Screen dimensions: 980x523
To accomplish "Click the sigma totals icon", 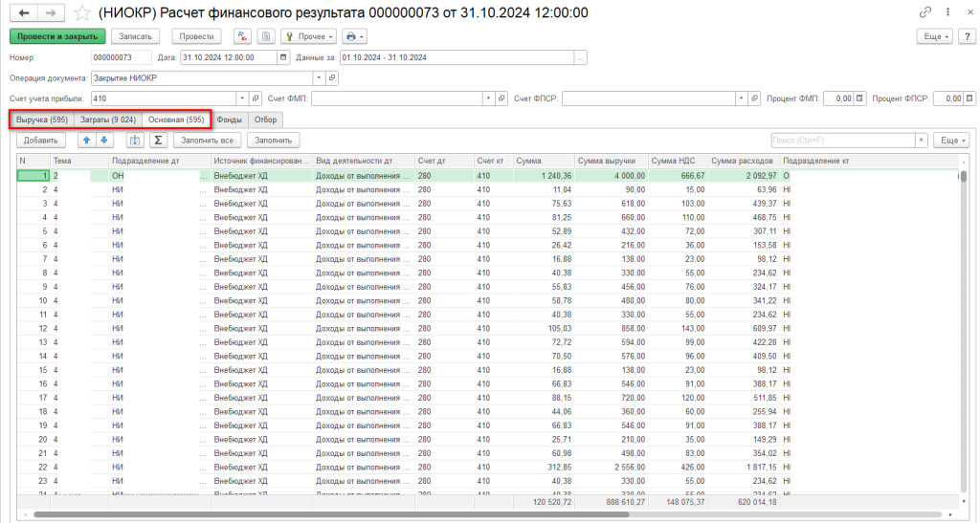I will (159, 141).
